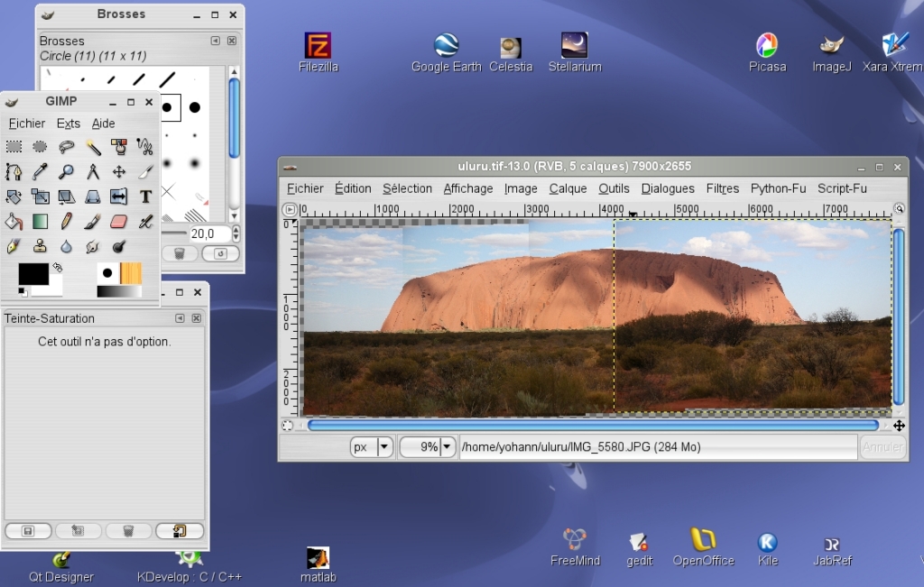The width and height of the screenshot is (924, 587).
Task: Open Exts menu in GIMP toolbox
Action: [69, 123]
